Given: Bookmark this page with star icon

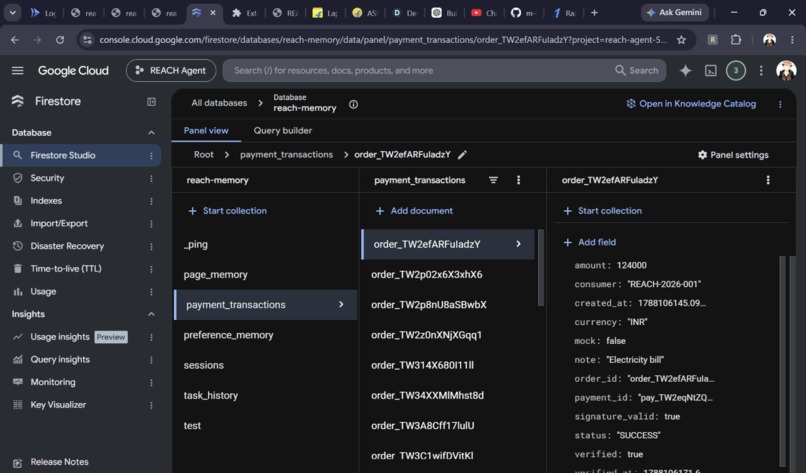Looking at the screenshot, I should pyautogui.click(x=681, y=40).
